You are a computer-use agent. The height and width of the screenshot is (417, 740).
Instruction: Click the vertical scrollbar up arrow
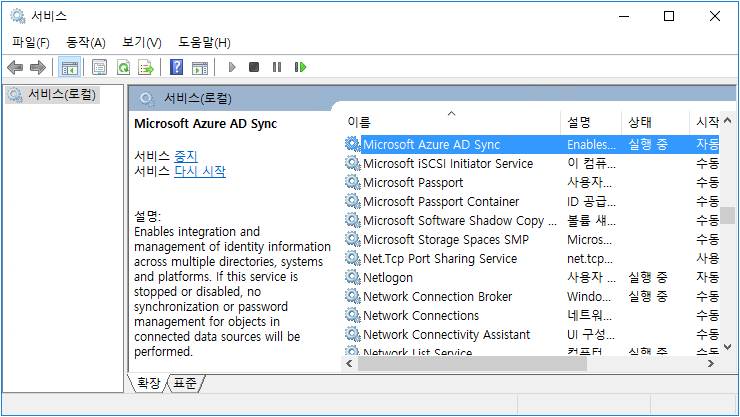coord(727,120)
